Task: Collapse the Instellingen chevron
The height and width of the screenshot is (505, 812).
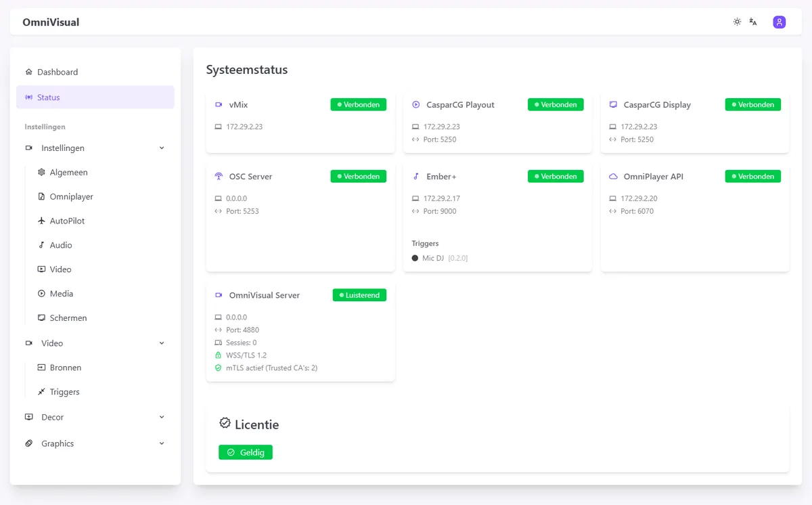Action: tap(162, 148)
